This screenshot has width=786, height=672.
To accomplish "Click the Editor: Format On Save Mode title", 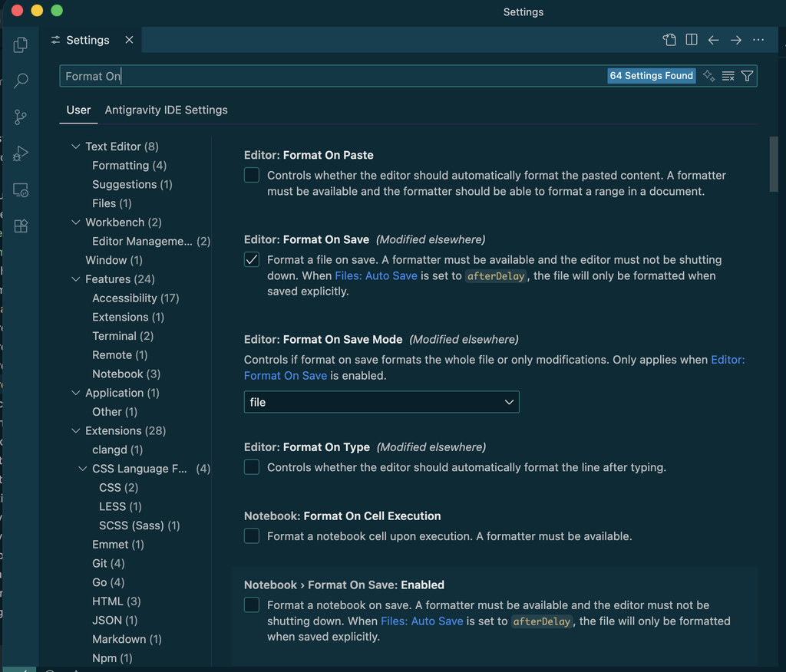I will 323,339.
